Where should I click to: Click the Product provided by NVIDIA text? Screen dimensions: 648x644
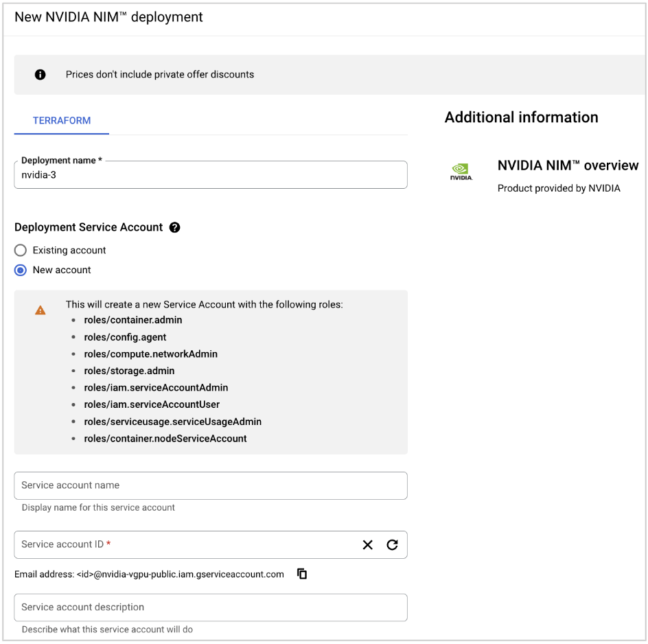(559, 188)
